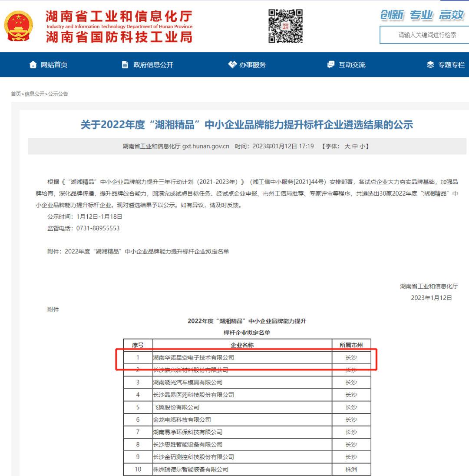Set font size to 大
This screenshot has width=469, height=476.
point(347,146)
